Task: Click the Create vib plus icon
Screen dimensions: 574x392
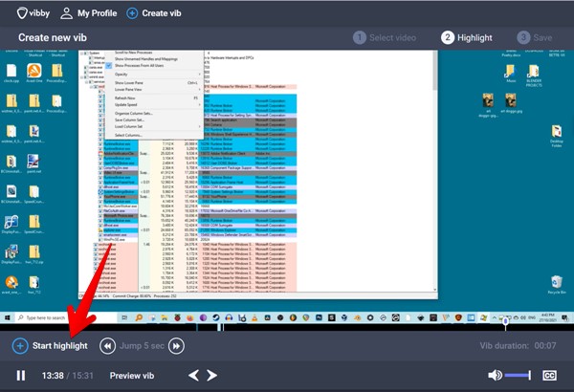Action: [x=132, y=13]
